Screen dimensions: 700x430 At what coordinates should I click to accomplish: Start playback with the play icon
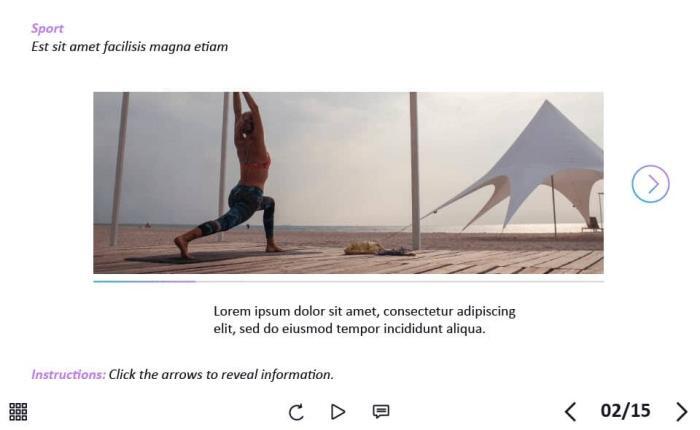(x=338, y=411)
